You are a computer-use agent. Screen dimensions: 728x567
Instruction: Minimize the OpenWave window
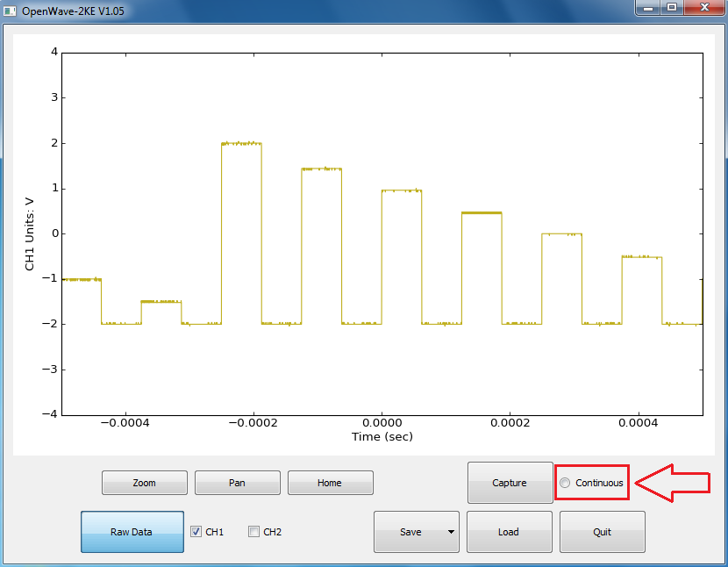pos(649,8)
